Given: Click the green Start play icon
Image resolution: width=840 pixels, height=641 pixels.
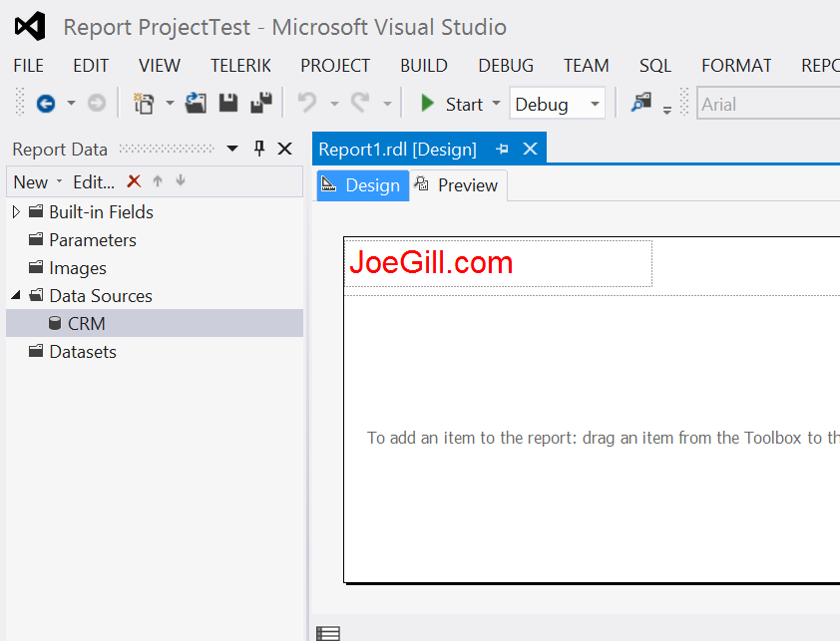Looking at the screenshot, I should 427,103.
